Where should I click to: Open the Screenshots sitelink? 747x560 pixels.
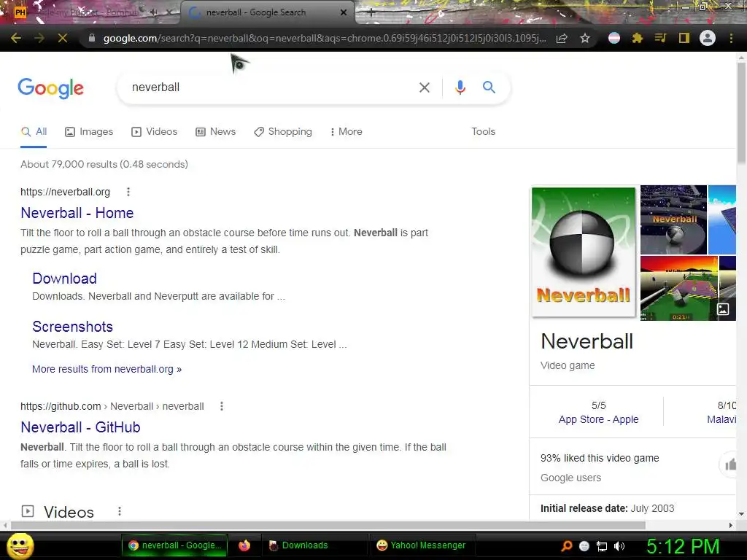pyautogui.click(x=72, y=327)
